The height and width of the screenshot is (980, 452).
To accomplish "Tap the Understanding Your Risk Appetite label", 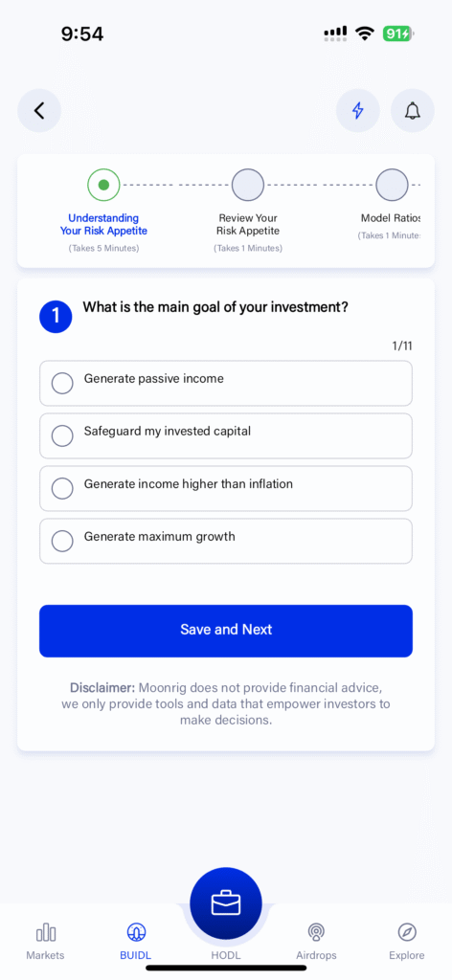I will tap(103, 224).
